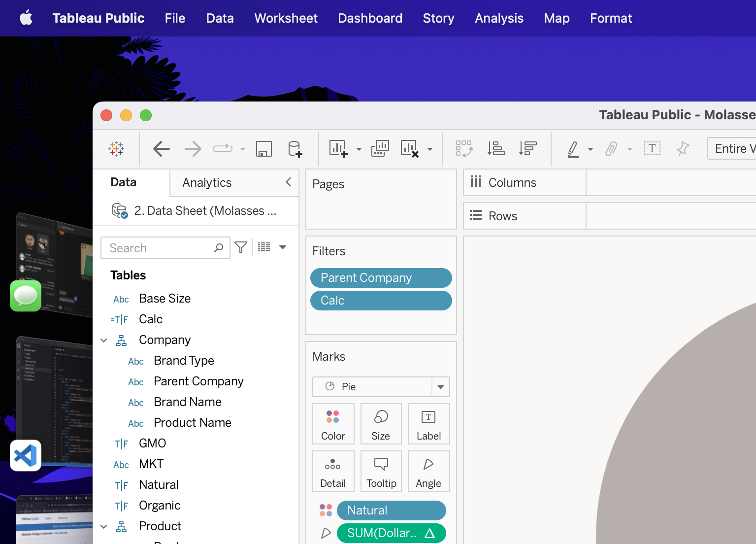Click the Clear Sheet icon

(409, 148)
